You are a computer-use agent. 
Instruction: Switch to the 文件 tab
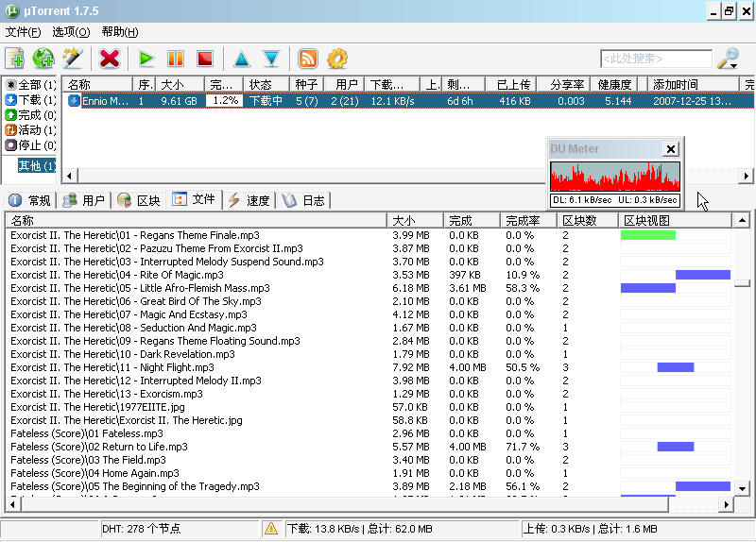(194, 199)
